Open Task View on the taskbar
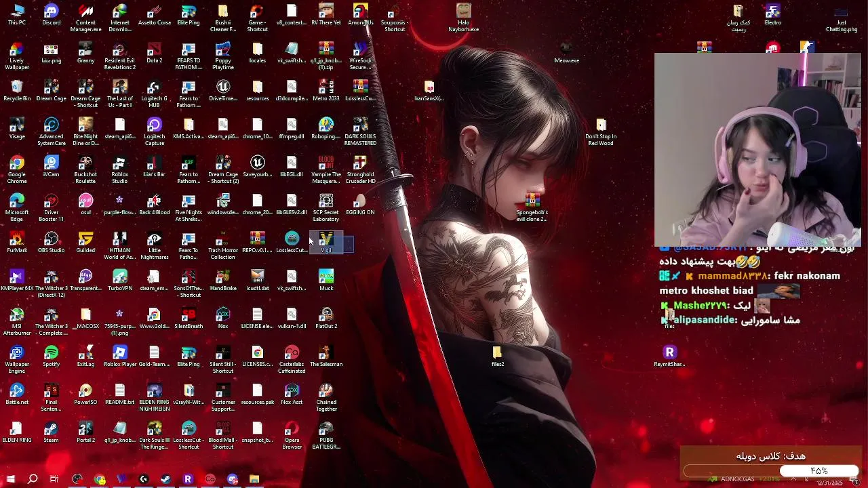The width and height of the screenshot is (868, 488). point(54,479)
